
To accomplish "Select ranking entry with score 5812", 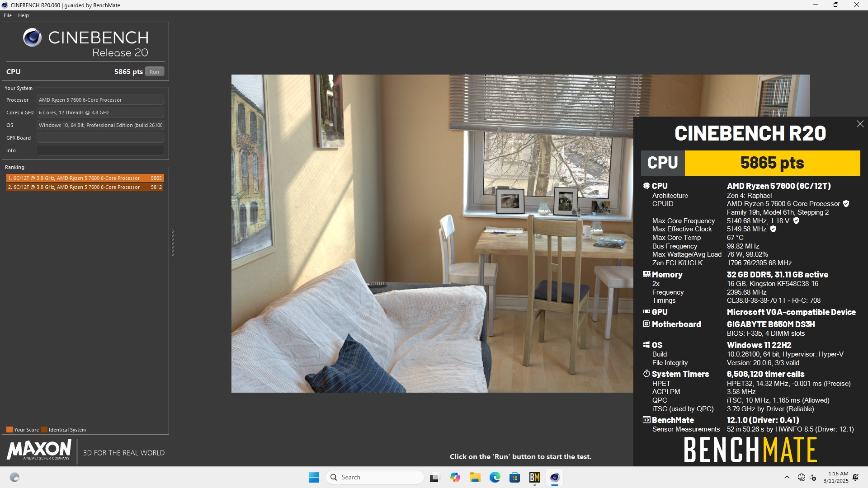I will [x=85, y=187].
